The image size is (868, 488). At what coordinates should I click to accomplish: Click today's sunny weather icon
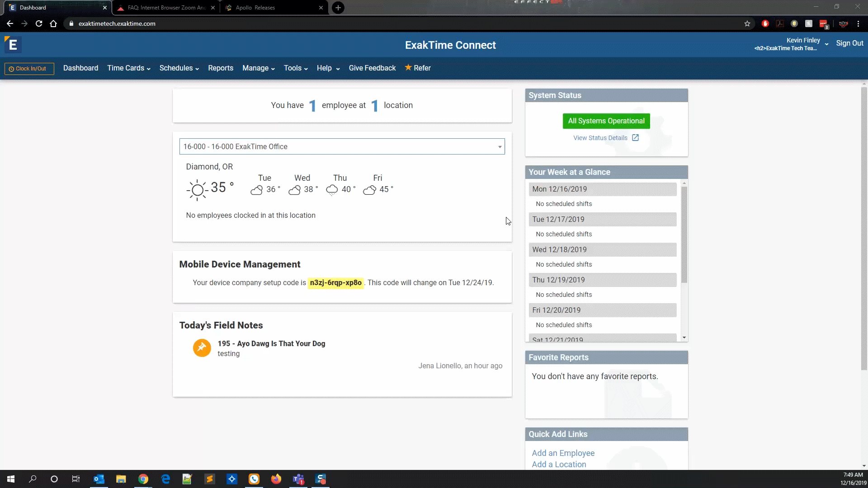pos(197,190)
